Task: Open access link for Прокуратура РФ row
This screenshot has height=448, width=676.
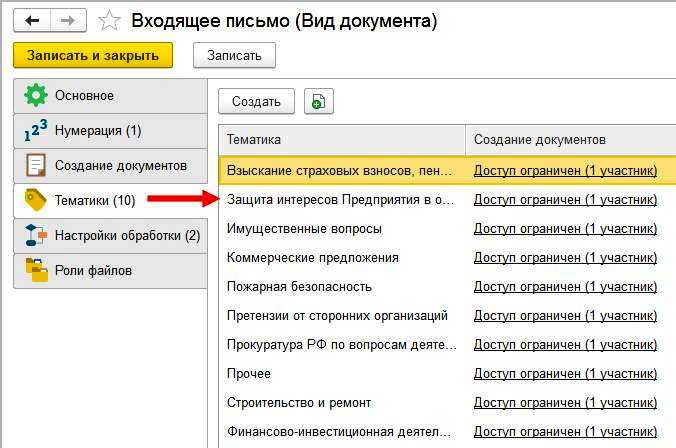Action: pos(565,345)
